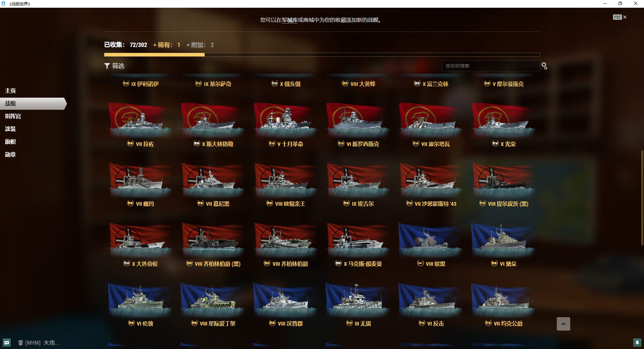Open the chat bubble icon
644x349 pixels.
tap(7, 343)
